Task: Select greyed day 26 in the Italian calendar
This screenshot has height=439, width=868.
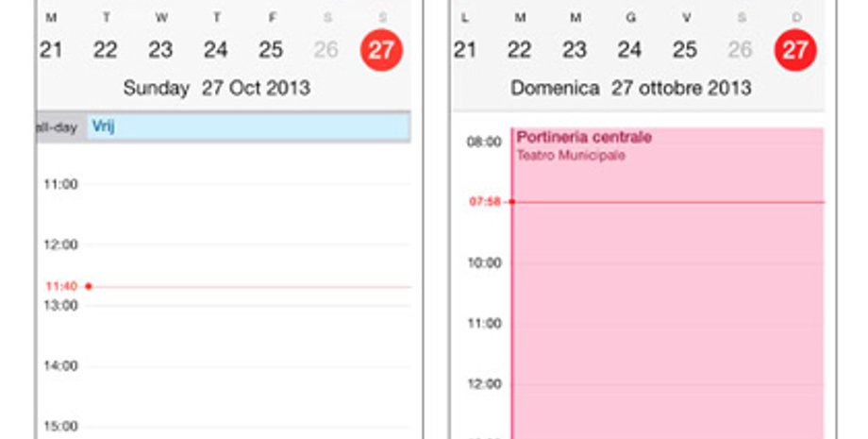Action: click(x=740, y=50)
